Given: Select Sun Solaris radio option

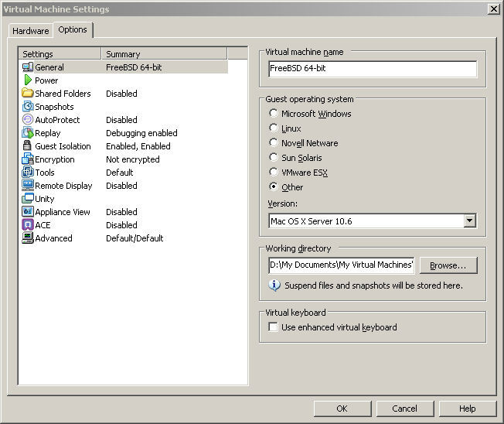Looking at the screenshot, I should point(273,157).
